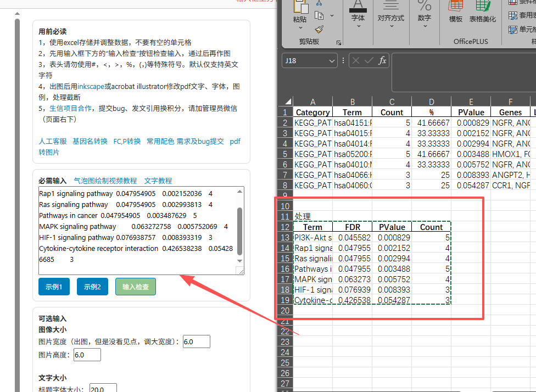
Task: Expand the 数字 number format dropdown
Action: click(x=424, y=26)
